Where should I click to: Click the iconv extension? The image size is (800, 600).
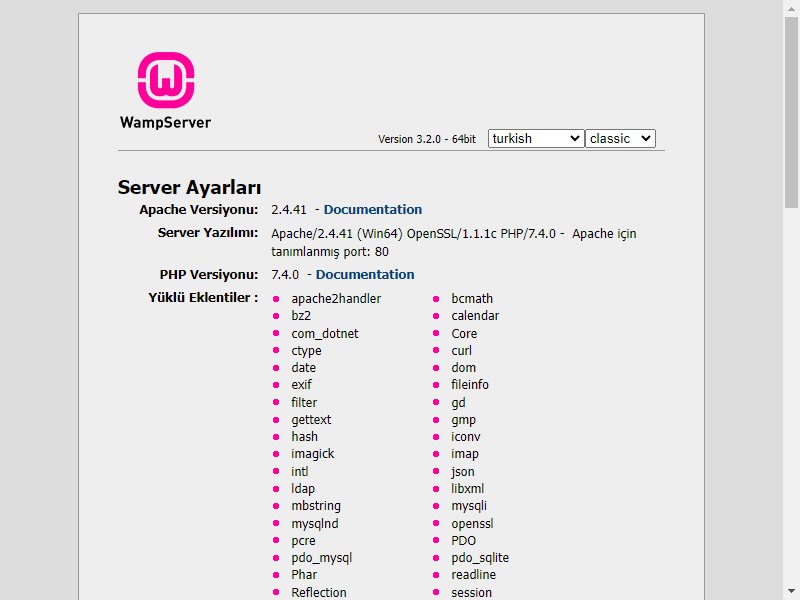(466, 437)
